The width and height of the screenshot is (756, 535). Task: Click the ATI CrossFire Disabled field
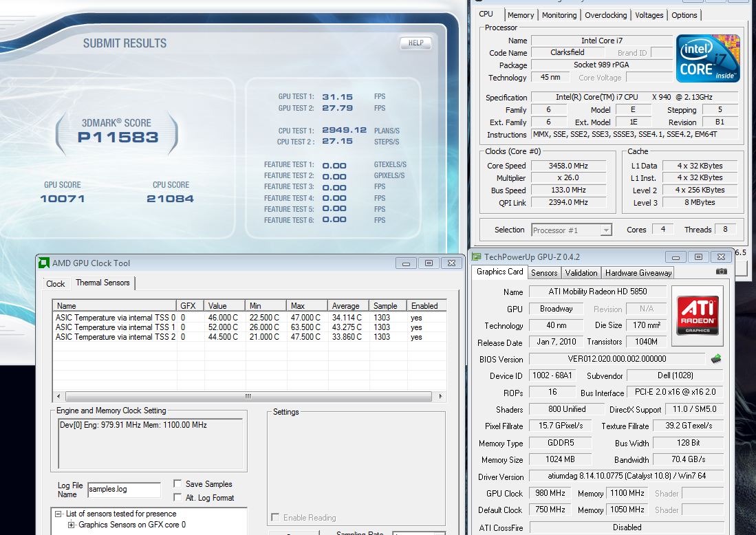(x=627, y=527)
